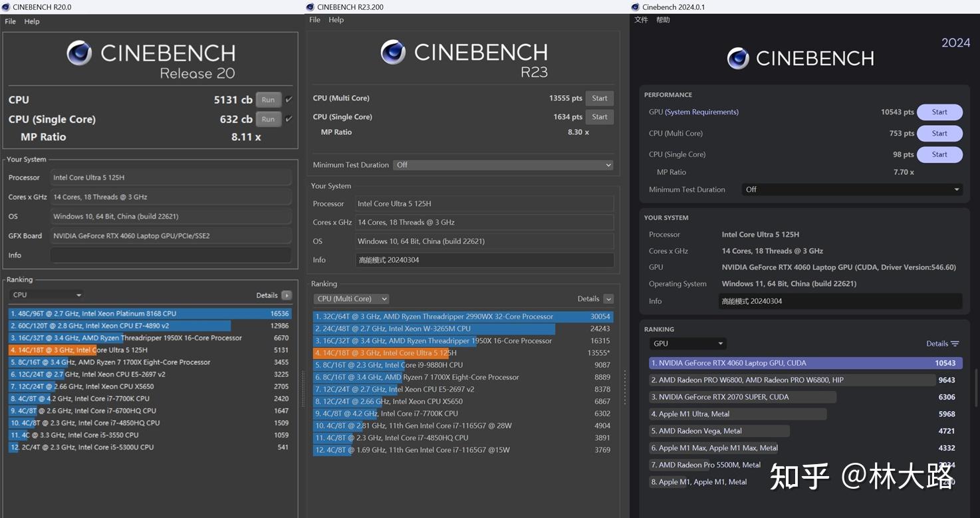Click the 2024 ranking panel vertical scrollbar
This screenshot has width=980, height=518.
pyautogui.click(x=975, y=389)
